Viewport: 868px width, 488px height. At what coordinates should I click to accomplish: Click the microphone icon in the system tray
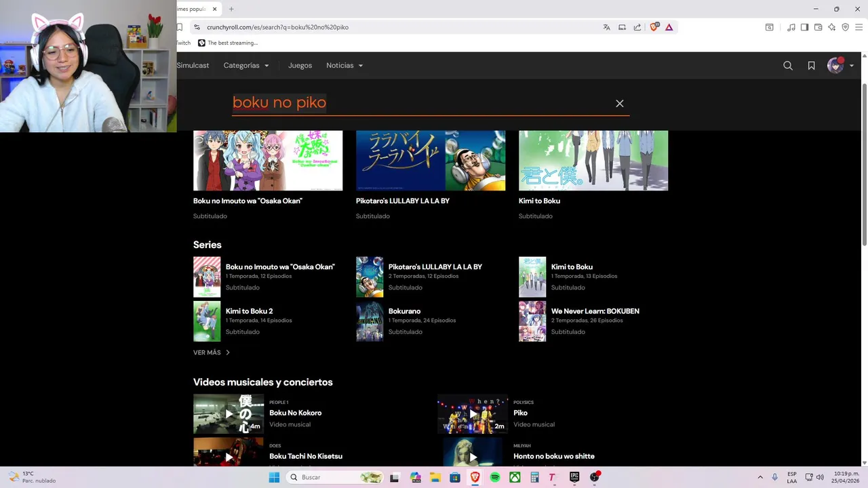pyautogui.click(x=774, y=477)
